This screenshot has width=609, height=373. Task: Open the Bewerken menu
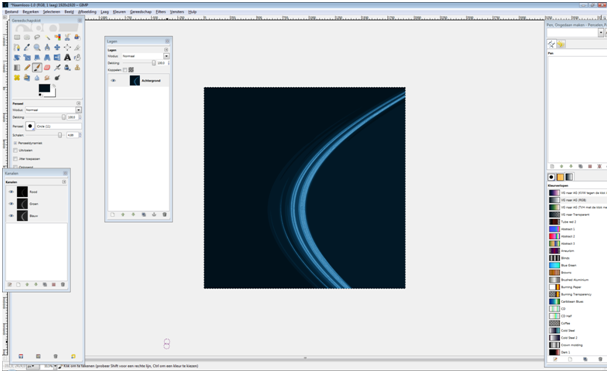click(x=31, y=12)
